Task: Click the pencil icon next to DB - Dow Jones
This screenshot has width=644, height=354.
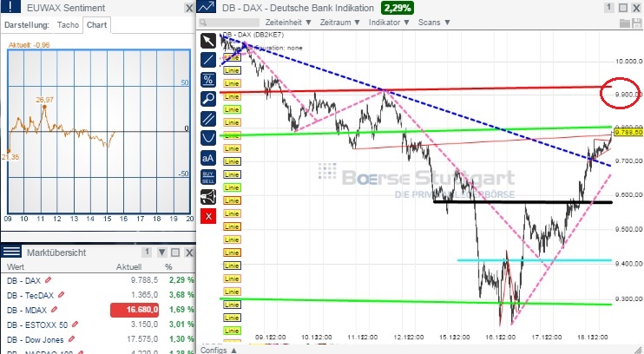Action: (x=71, y=339)
